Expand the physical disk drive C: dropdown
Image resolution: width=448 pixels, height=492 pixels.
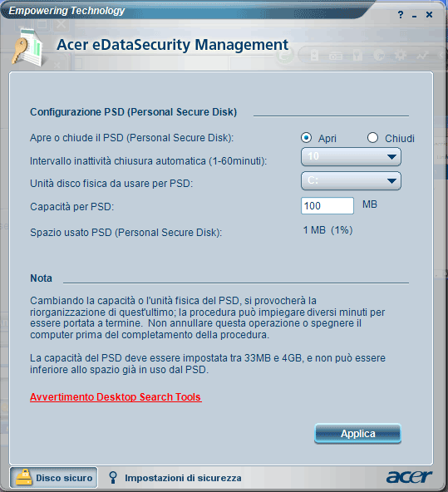coord(351,180)
